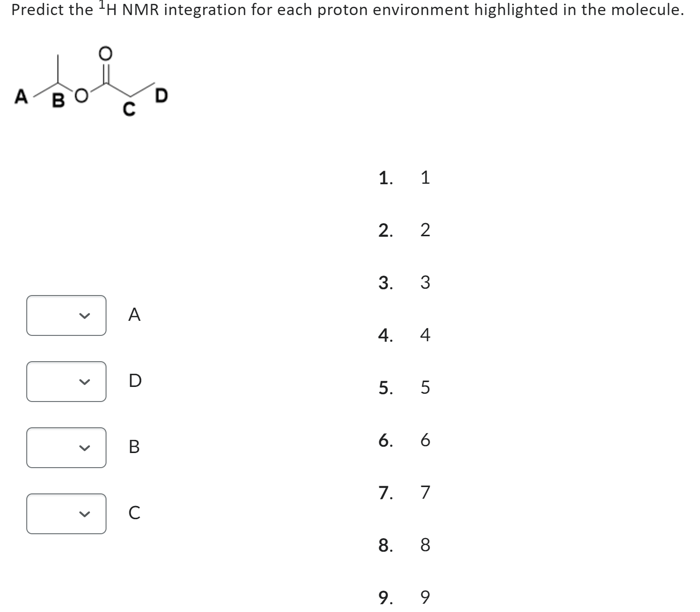Click the A label on the molecule structure

pos(21,96)
